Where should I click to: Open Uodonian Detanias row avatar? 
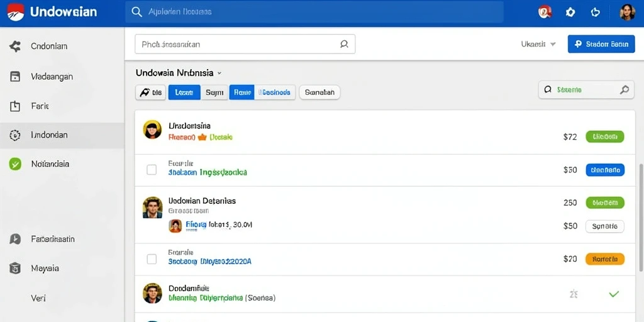(x=152, y=207)
